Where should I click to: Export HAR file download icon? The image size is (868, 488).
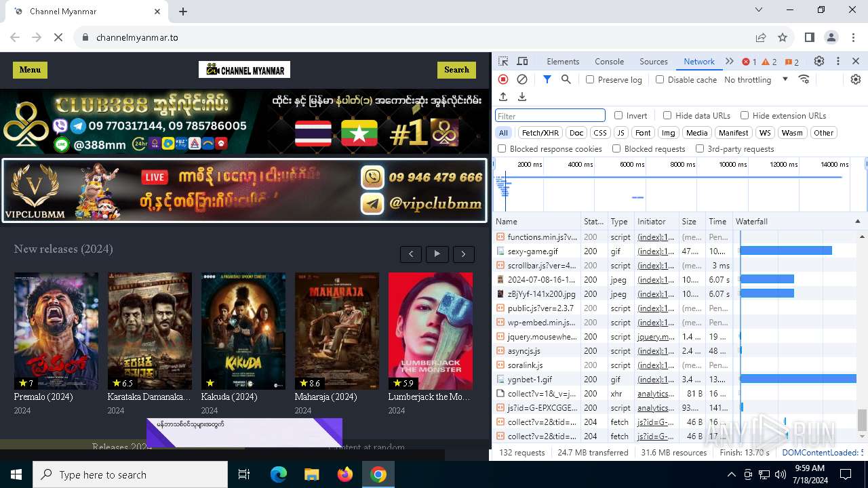tap(522, 97)
